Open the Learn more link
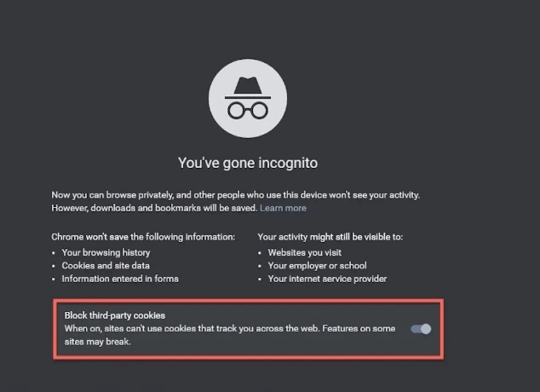 283,208
